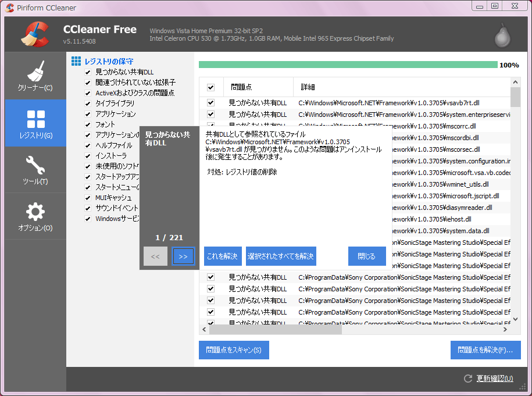
Task: Click 問題点をスキャン(S) button
Action: 234,350
